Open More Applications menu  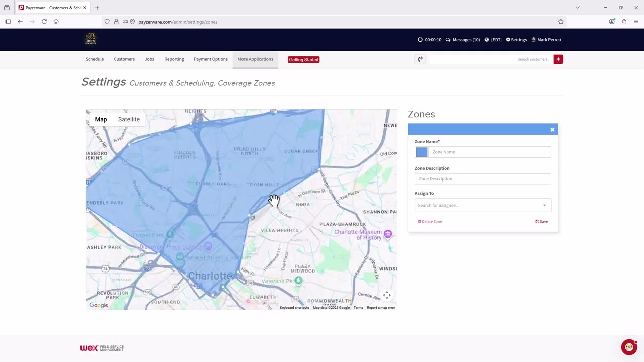pos(256,59)
